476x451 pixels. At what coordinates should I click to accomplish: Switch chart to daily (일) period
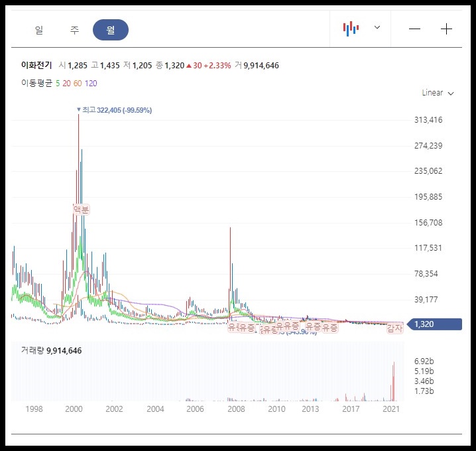pos(39,30)
